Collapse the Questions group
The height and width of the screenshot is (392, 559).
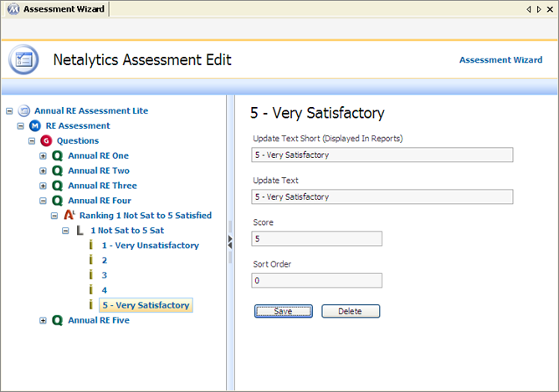tap(32, 141)
